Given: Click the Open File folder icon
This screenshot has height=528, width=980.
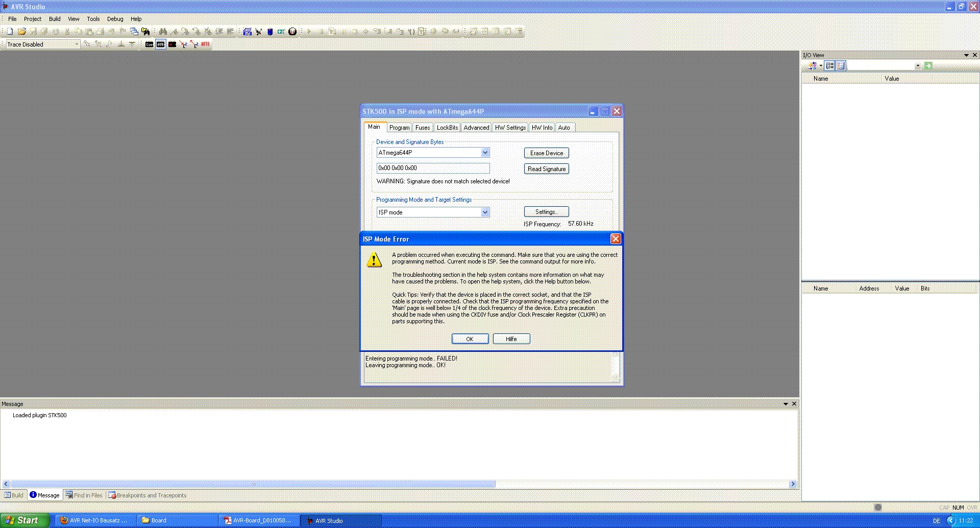Looking at the screenshot, I should (21, 32).
